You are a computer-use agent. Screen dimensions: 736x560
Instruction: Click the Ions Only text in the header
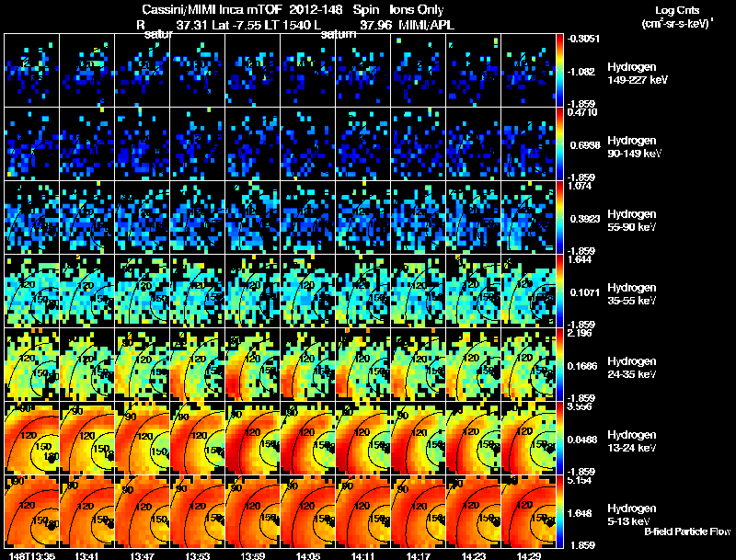pyautogui.click(x=417, y=9)
